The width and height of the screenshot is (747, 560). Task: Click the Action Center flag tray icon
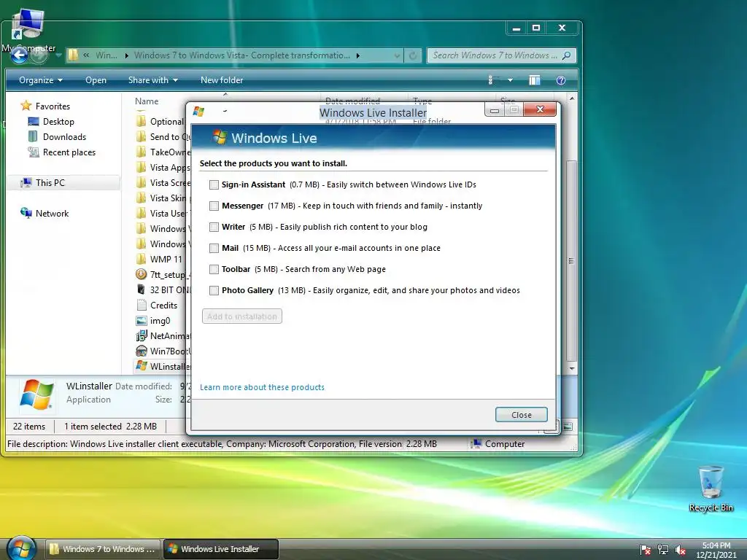(645, 550)
